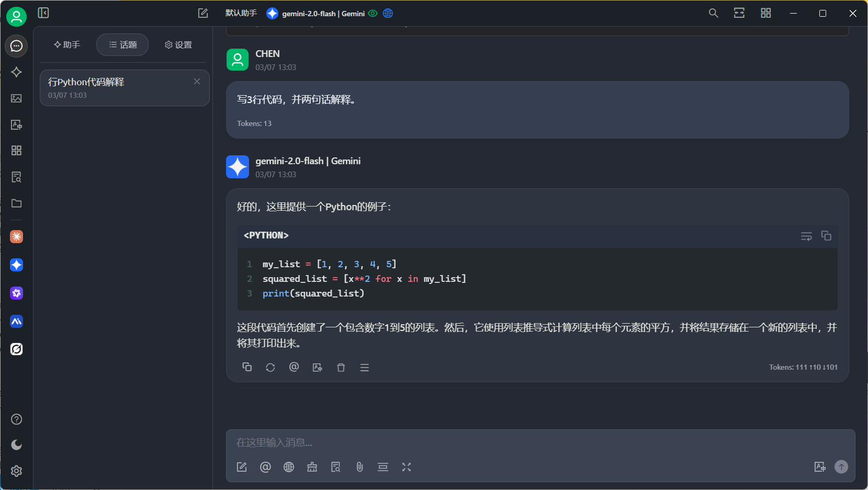Mention another model on this response
Viewport: 868px width, 490px height.
point(294,367)
